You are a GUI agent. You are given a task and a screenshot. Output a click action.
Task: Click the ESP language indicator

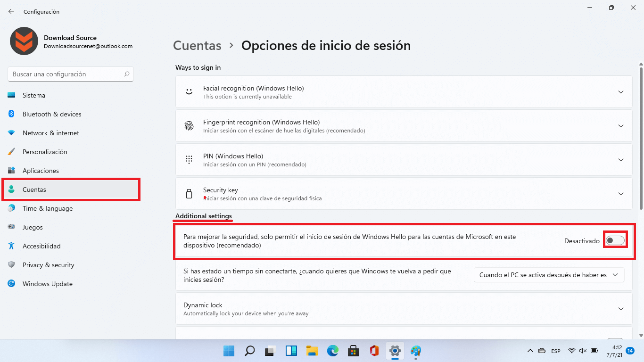coord(556,351)
